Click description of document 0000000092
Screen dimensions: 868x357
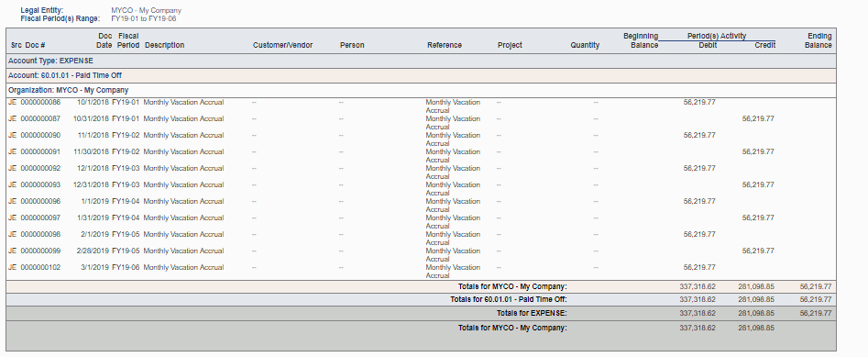coord(183,169)
